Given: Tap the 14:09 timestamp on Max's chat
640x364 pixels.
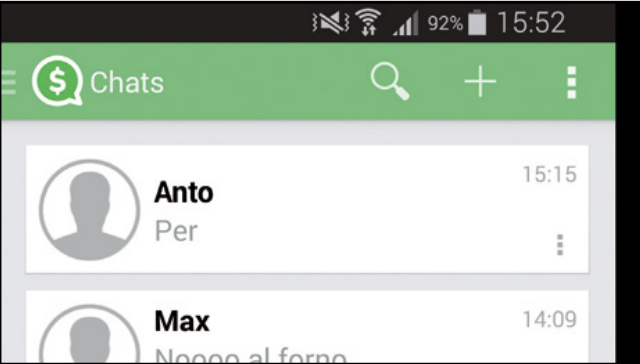Looking at the screenshot, I should [x=550, y=320].
